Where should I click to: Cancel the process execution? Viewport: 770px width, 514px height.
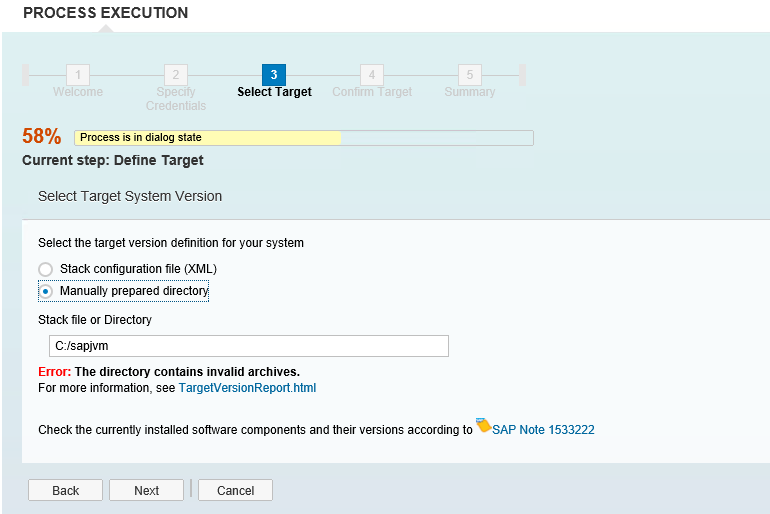pos(235,490)
